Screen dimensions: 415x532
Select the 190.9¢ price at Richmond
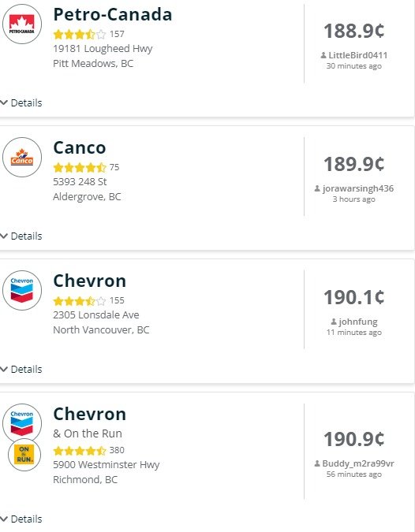[354, 439]
